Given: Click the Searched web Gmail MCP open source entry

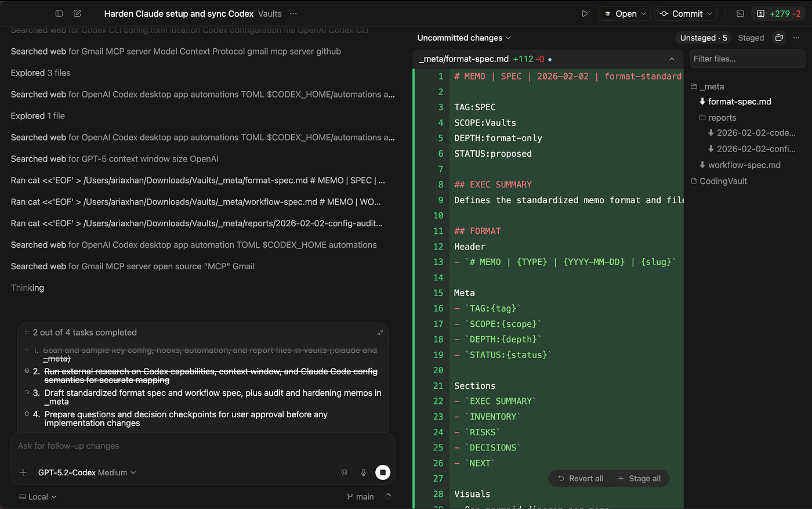Looking at the screenshot, I should click(133, 266).
